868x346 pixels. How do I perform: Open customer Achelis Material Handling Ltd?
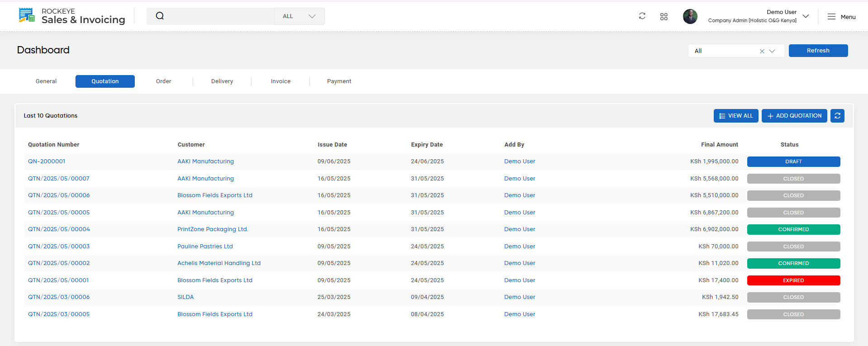coord(219,263)
